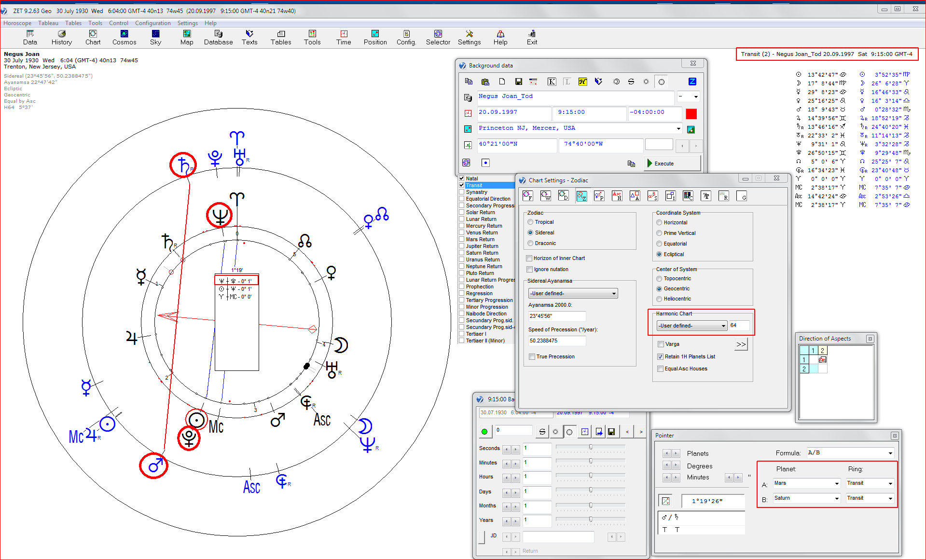This screenshot has height=560, width=926.
Task: Click the save floppy icon in Background data
Action: click(518, 82)
